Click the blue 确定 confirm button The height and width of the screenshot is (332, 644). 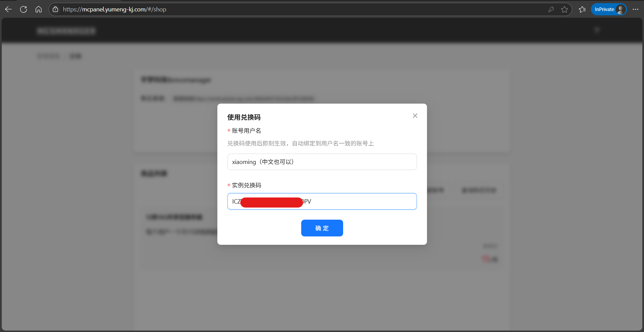point(322,228)
